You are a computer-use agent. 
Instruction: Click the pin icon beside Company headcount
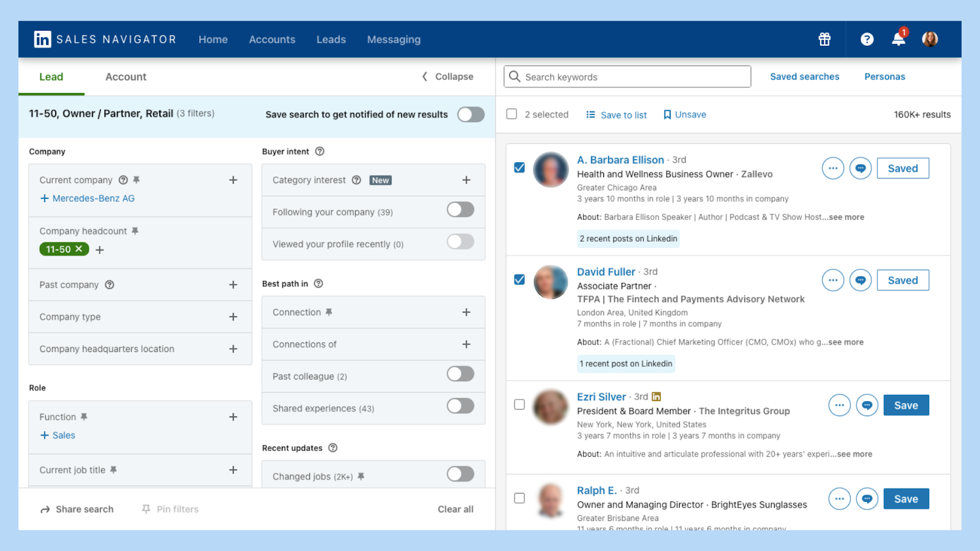point(135,231)
